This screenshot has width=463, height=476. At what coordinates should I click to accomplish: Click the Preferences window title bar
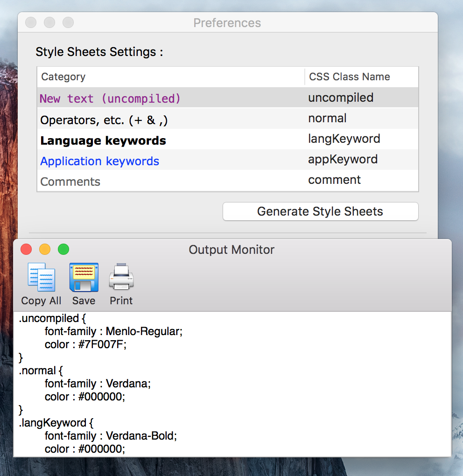[x=227, y=23]
